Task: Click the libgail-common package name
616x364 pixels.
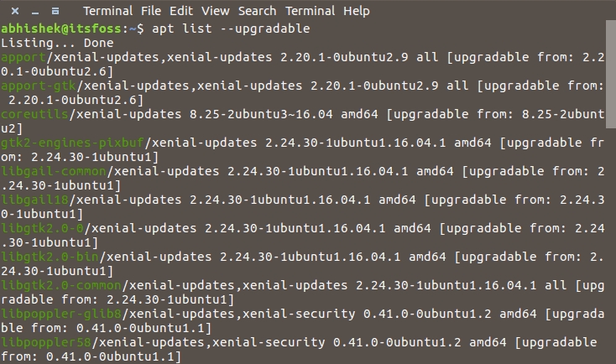Action: pos(54,172)
